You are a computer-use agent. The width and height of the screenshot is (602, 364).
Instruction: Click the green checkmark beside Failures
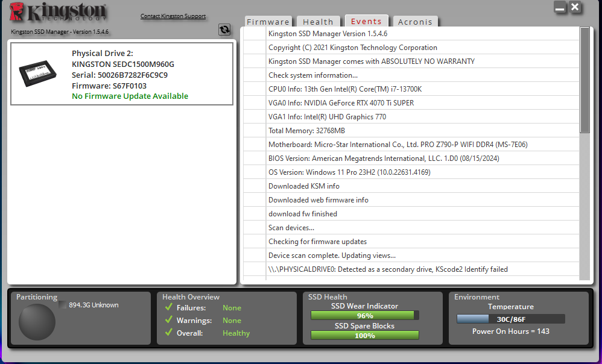click(169, 308)
